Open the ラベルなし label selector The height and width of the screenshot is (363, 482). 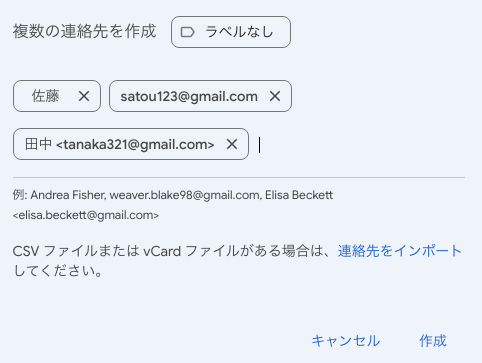point(231,32)
